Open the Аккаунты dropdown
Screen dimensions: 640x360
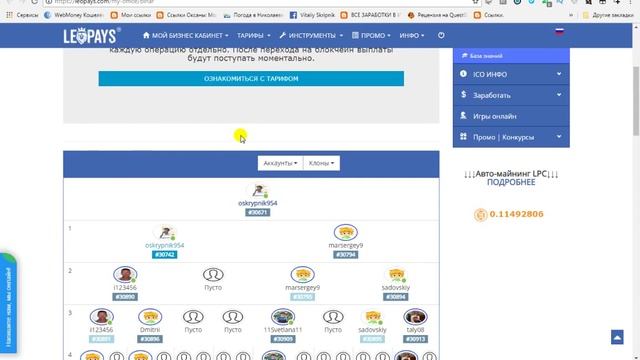tap(280, 163)
